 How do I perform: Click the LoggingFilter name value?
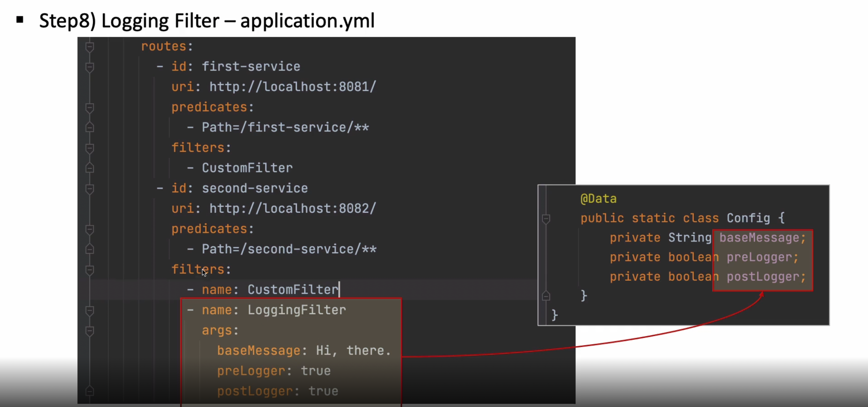point(297,310)
